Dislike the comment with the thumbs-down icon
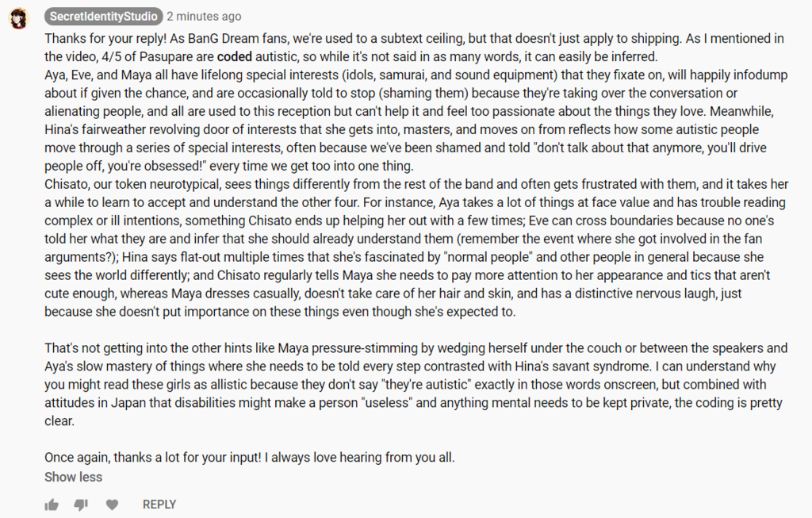 click(x=82, y=505)
